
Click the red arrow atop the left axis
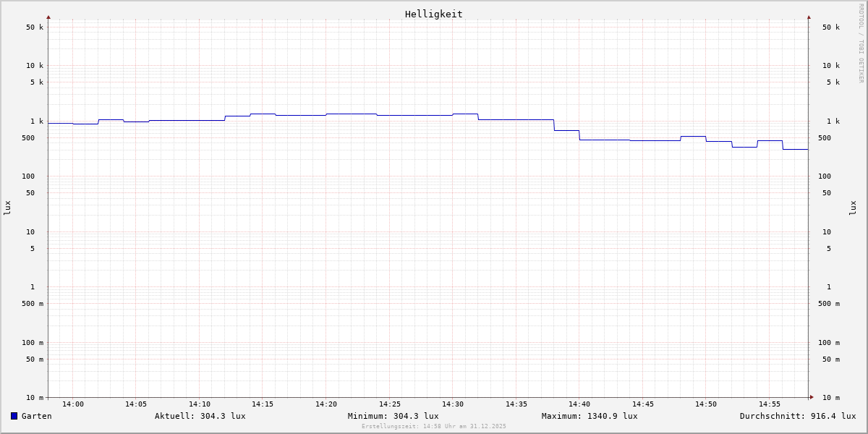(x=48, y=17)
